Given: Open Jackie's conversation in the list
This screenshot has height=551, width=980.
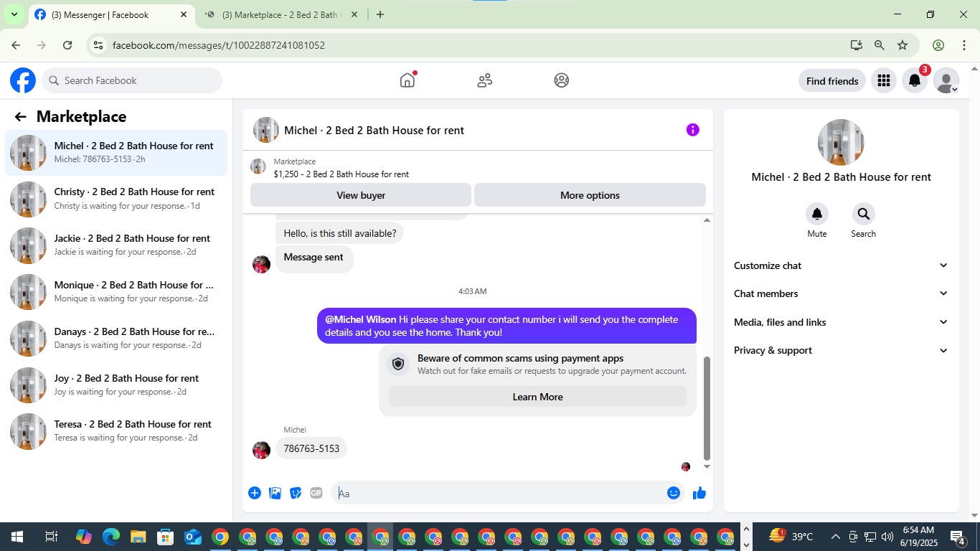Looking at the screenshot, I should tap(116, 245).
